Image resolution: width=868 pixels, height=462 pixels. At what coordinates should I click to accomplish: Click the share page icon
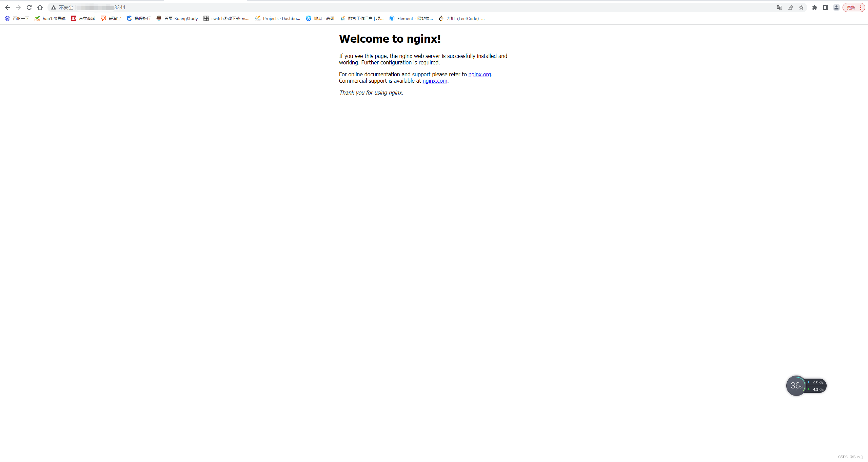[x=790, y=7]
